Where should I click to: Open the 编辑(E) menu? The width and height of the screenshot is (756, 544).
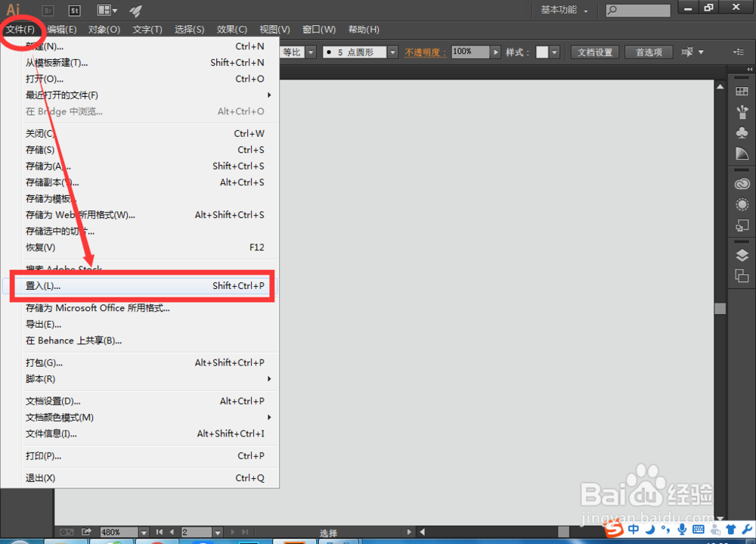[x=62, y=30]
